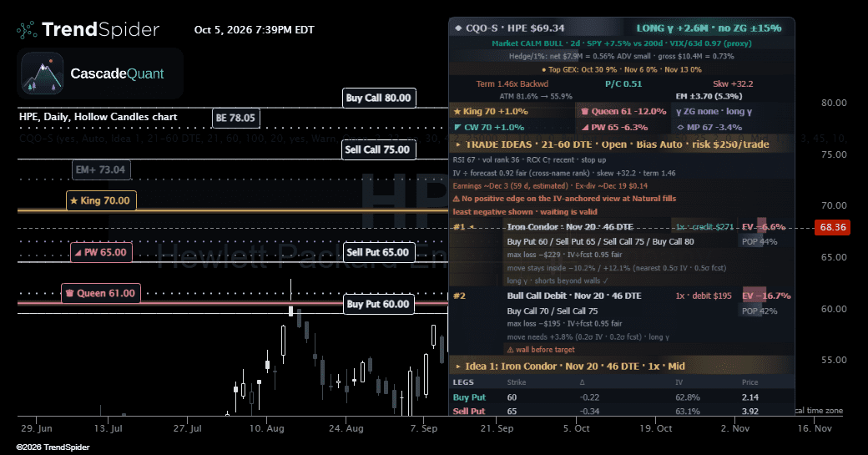Click the Buy Put row in LEGS table
The height and width of the screenshot is (455, 868).
pos(622,397)
